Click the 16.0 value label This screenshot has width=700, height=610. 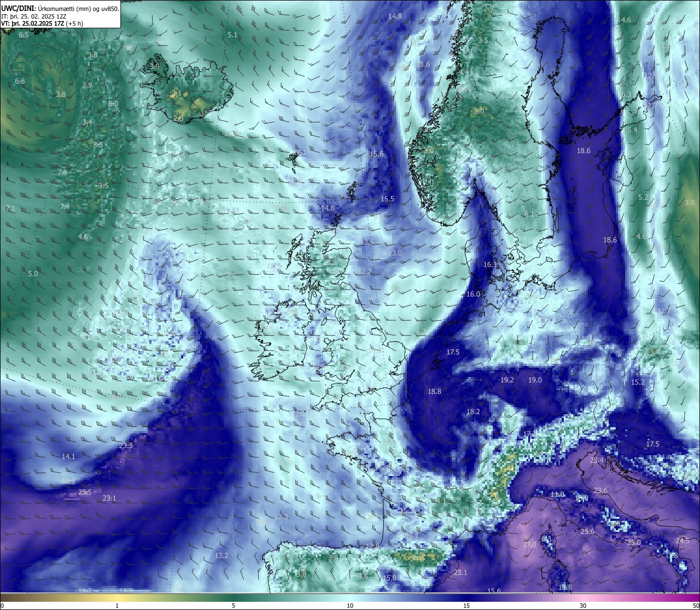pyautogui.click(x=473, y=294)
